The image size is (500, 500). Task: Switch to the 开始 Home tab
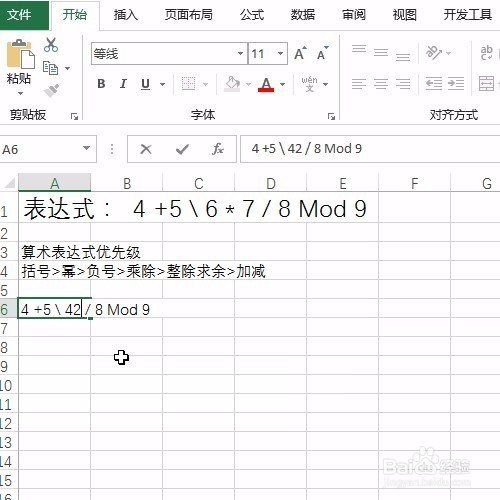pyautogui.click(x=75, y=15)
